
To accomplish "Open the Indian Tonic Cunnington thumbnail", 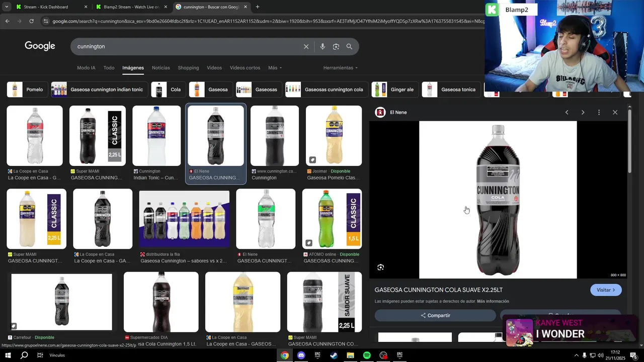I will tap(156, 136).
